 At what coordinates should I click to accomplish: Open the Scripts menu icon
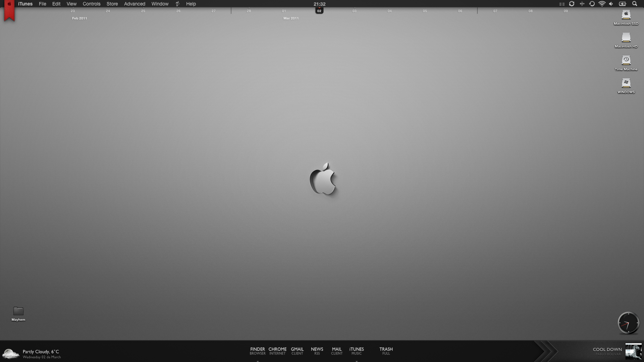coord(177,4)
